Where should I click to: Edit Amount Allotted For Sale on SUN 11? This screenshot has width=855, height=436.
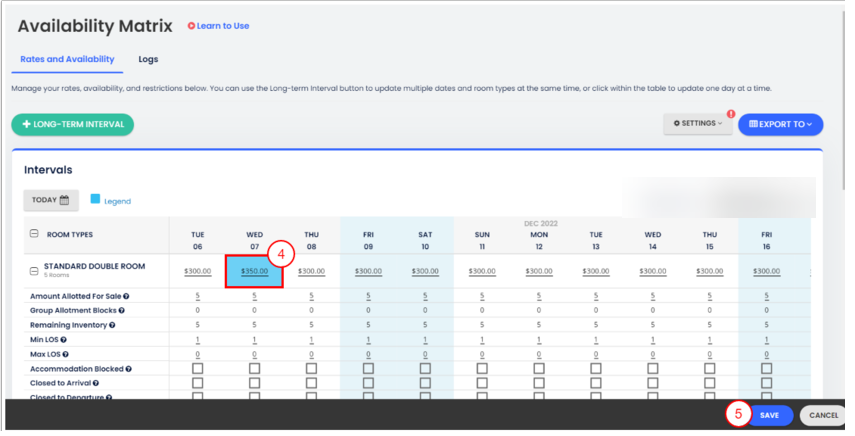click(x=482, y=296)
